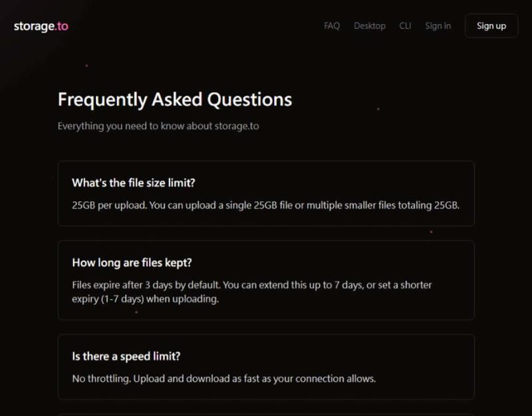Open the CLI navigation link

point(405,26)
